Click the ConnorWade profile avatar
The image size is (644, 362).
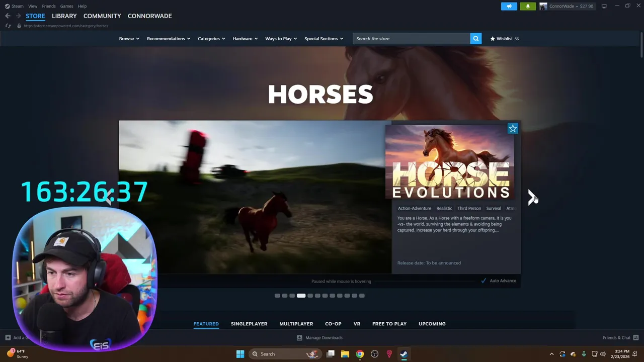pyautogui.click(x=543, y=6)
